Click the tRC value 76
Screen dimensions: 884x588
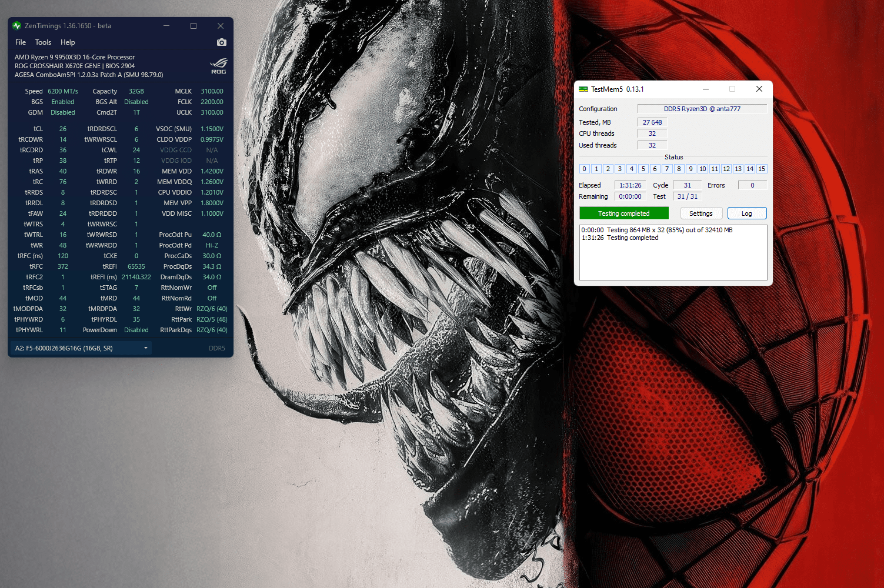[63, 182]
